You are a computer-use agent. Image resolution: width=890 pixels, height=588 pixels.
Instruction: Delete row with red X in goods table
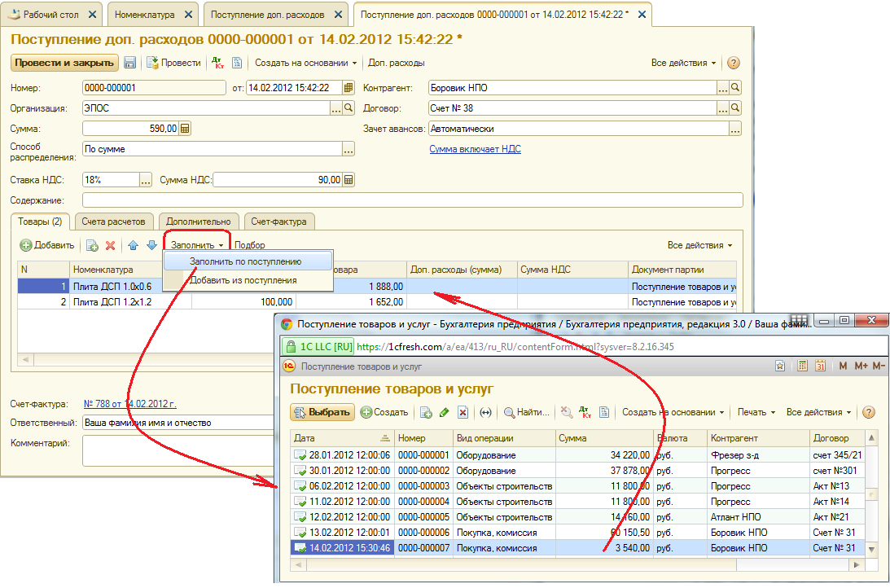point(110,245)
